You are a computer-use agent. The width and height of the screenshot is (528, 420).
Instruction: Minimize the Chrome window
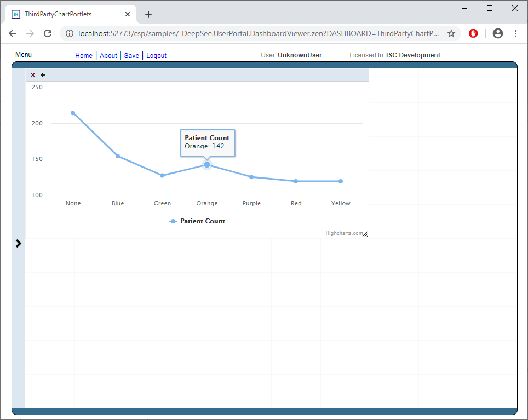click(x=464, y=8)
